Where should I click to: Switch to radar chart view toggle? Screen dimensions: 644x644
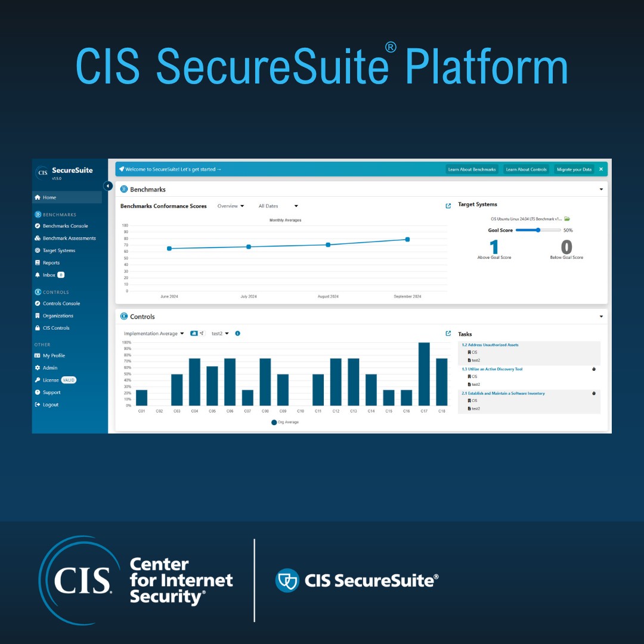pyautogui.click(x=202, y=333)
